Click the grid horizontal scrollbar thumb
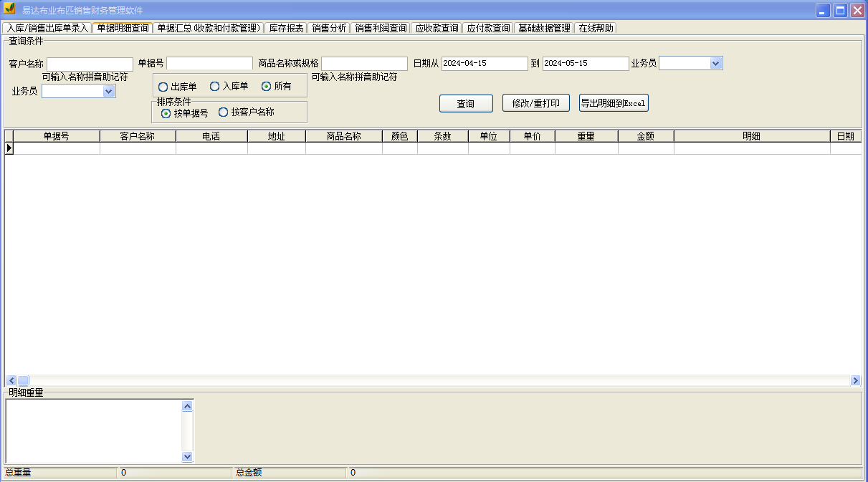The image size is (868, 482). click(x=23, y=380)
